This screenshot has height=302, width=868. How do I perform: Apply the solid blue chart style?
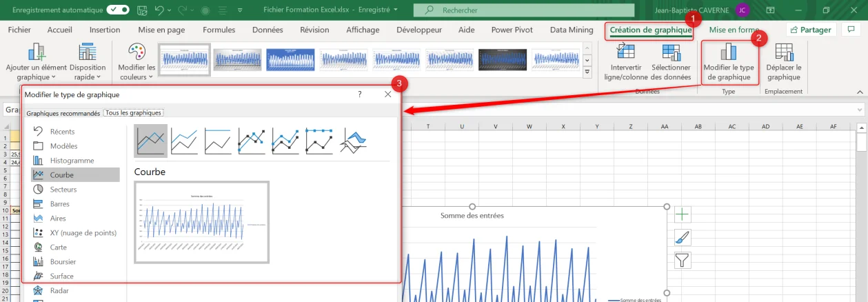click(290, 59)
